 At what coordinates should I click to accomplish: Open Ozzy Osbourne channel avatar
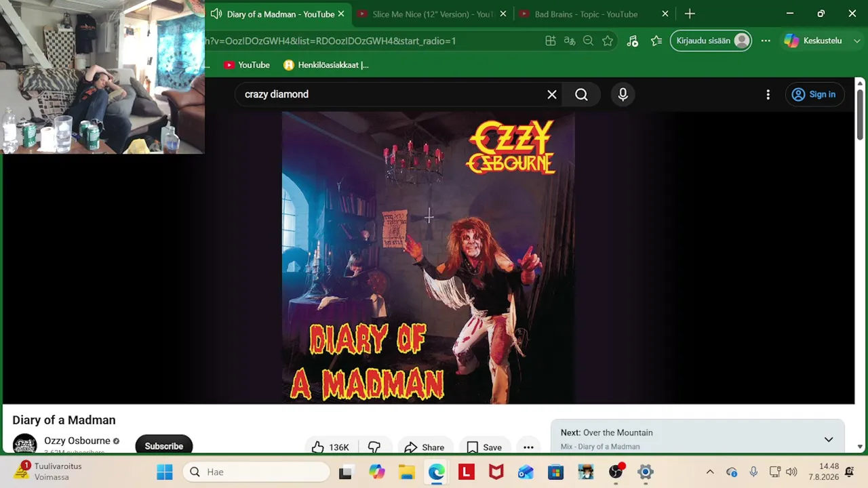(x=25, y=445)
